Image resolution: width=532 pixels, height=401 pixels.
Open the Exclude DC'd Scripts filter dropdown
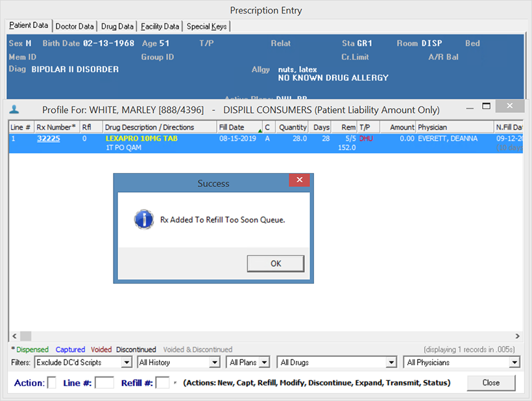click(x=83, y=363)
